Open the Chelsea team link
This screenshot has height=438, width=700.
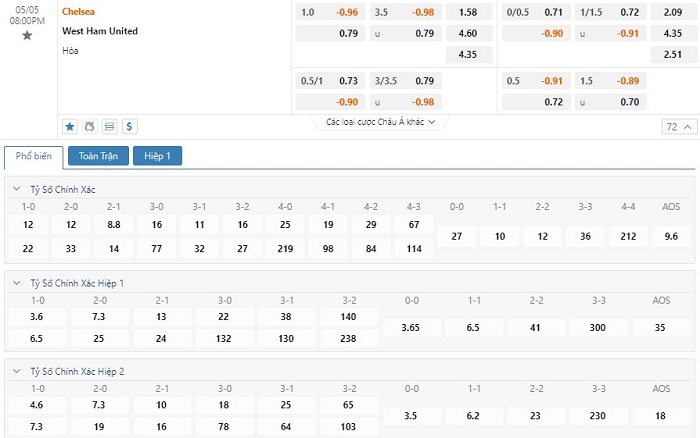tap(79, 12)
